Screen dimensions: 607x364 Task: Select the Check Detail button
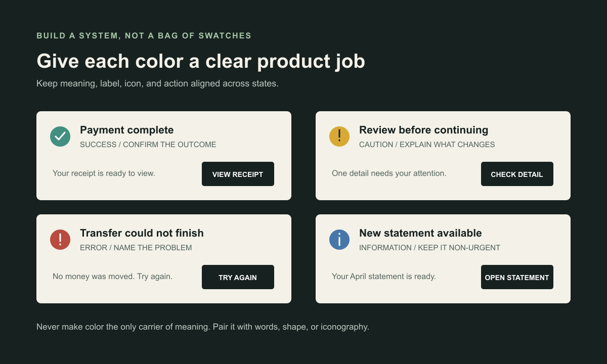click(x=517, y=174)
